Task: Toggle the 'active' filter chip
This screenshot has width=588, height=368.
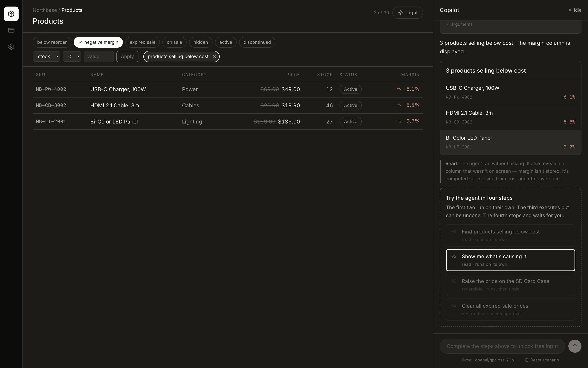Action: coord(225,42)
